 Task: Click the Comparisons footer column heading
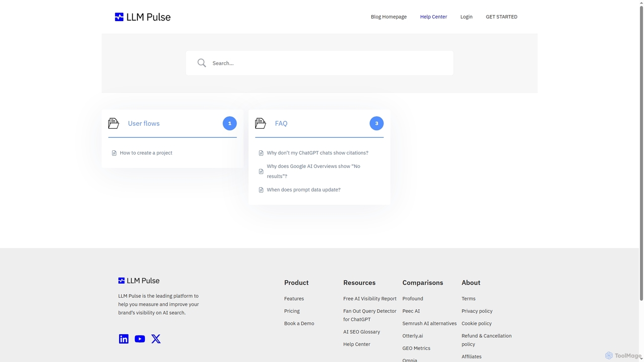(423, 283)
